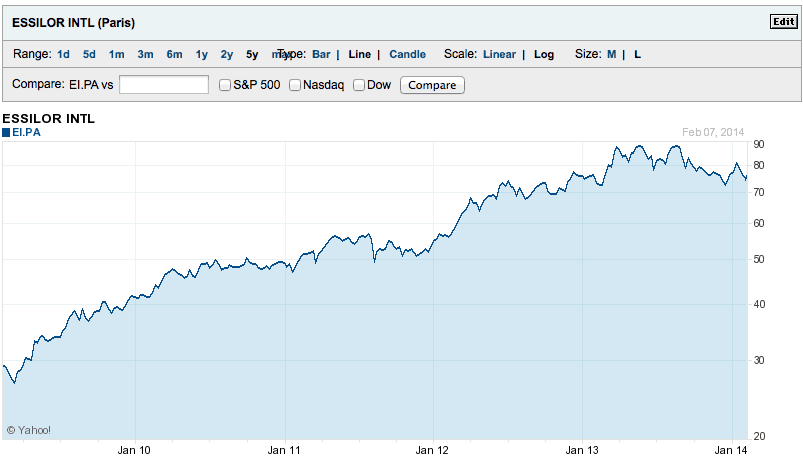
Task: Set range to 5d
Action: click(x=90, y=54)
